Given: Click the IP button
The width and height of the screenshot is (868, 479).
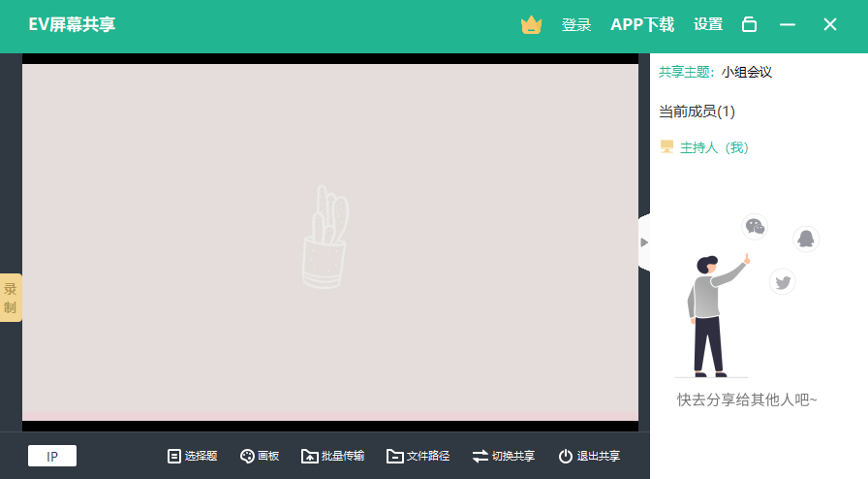Looking at the screenshot, I should click(x=52, y=456).
